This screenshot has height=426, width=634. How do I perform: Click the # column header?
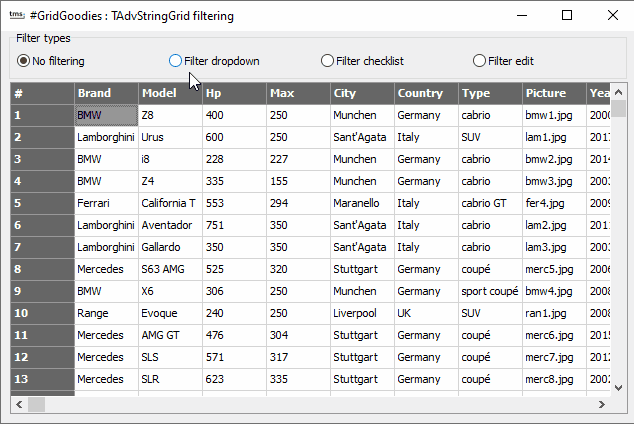pos(42,93)
